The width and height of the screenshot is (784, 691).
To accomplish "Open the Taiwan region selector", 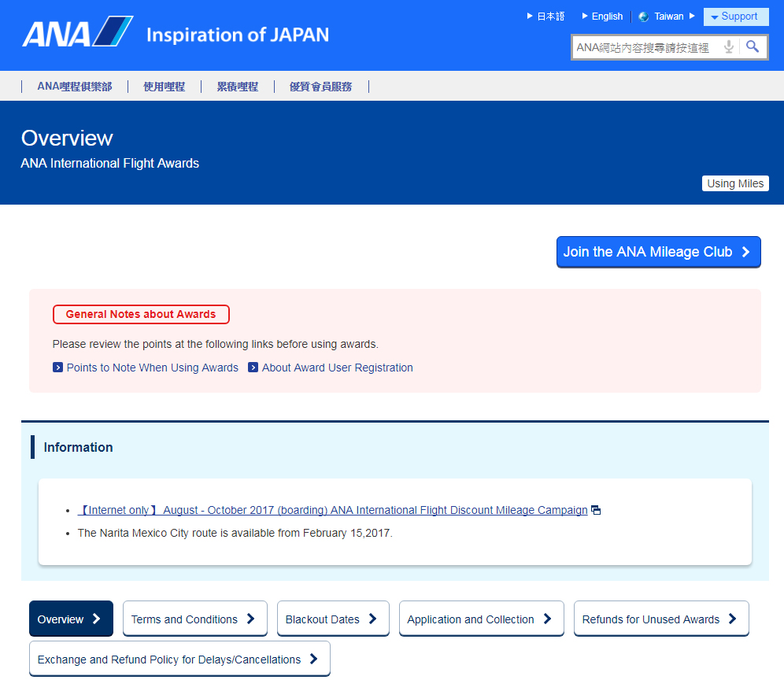I will point(668,17).
